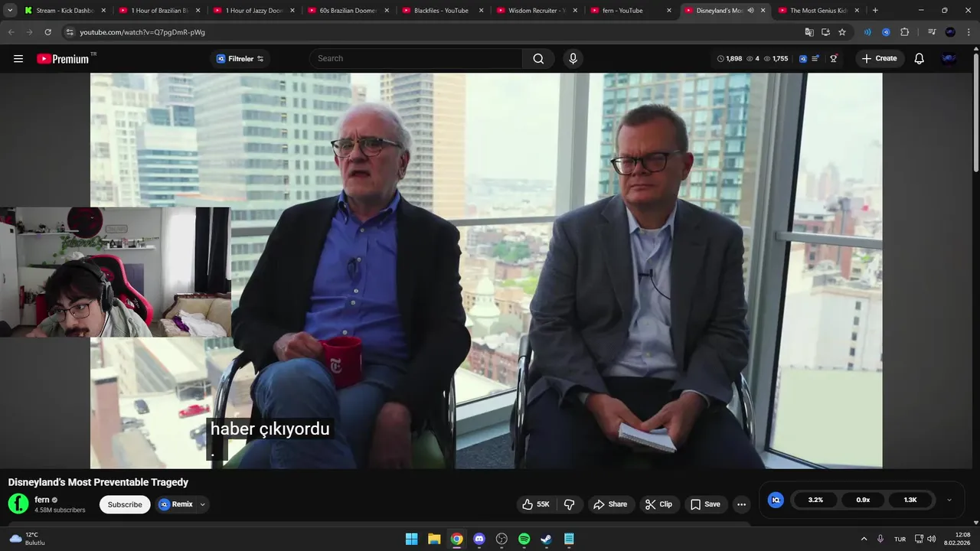Click the 0.9x stat pill

(x=863, y=500)
